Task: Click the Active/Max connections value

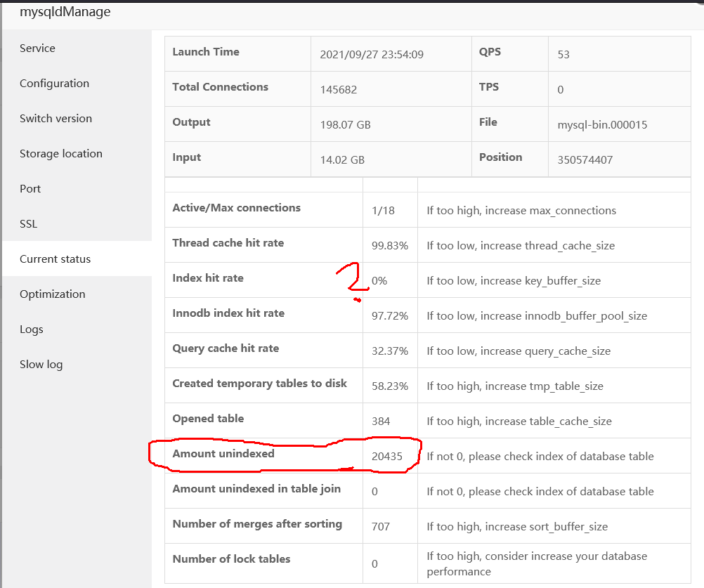Action: [383, 211]
